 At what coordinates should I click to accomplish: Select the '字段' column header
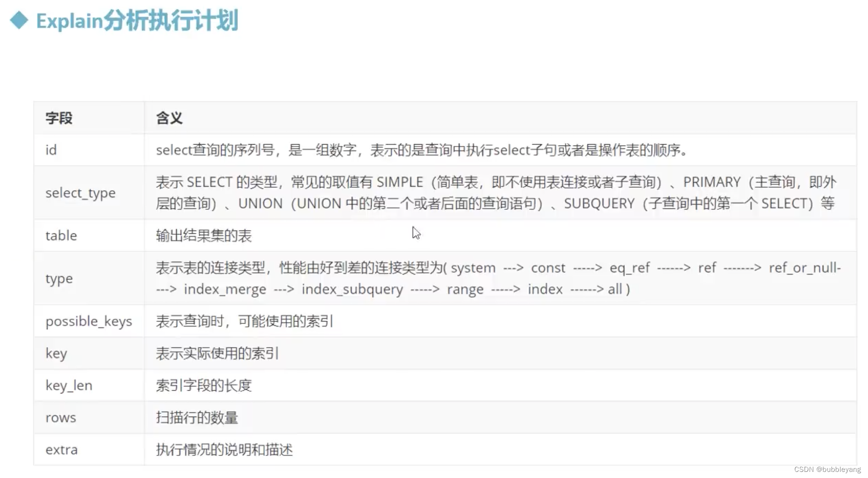(x=59, y=118)
